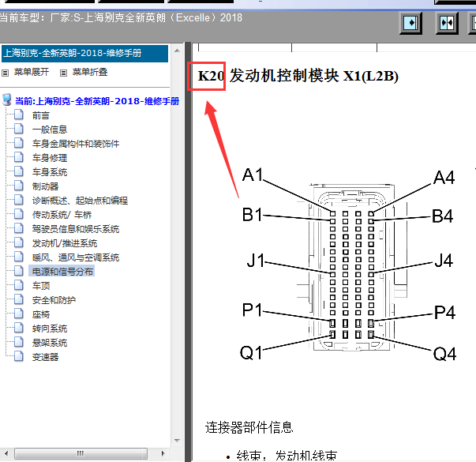Click the page icon beside 诊断概述、起始点和编程
This screenshot has height=462, width=476.
click(19, 200)
